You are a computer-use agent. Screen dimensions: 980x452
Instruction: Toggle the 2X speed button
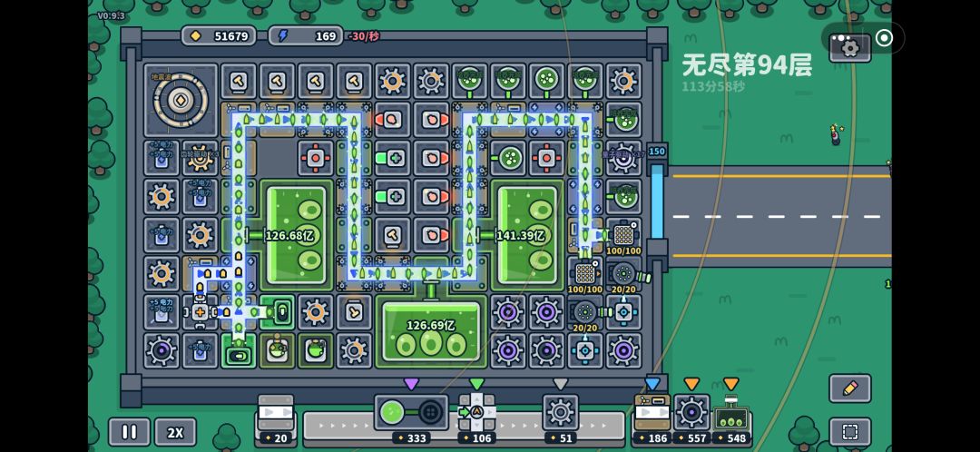[x=176, y=432]
